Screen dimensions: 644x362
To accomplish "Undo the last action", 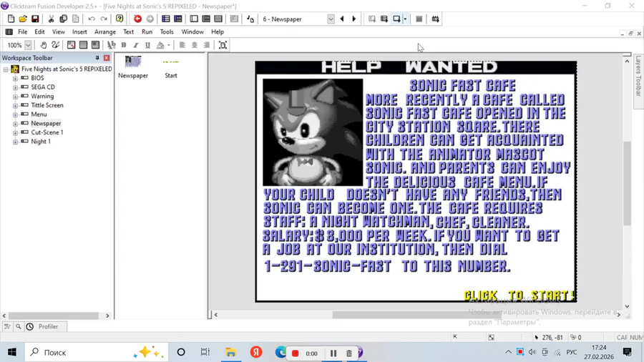I will (x=91, y=19).
